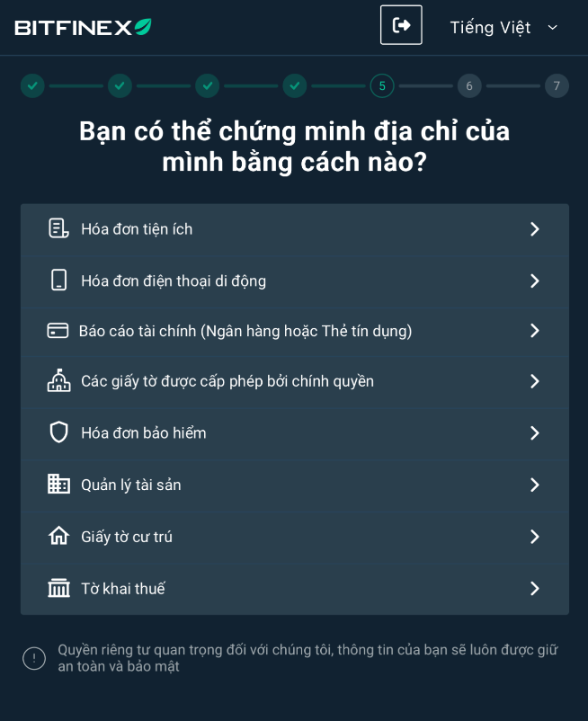Click the utility bill document icon
Screen dimensions: 588x721
(58, 228)
